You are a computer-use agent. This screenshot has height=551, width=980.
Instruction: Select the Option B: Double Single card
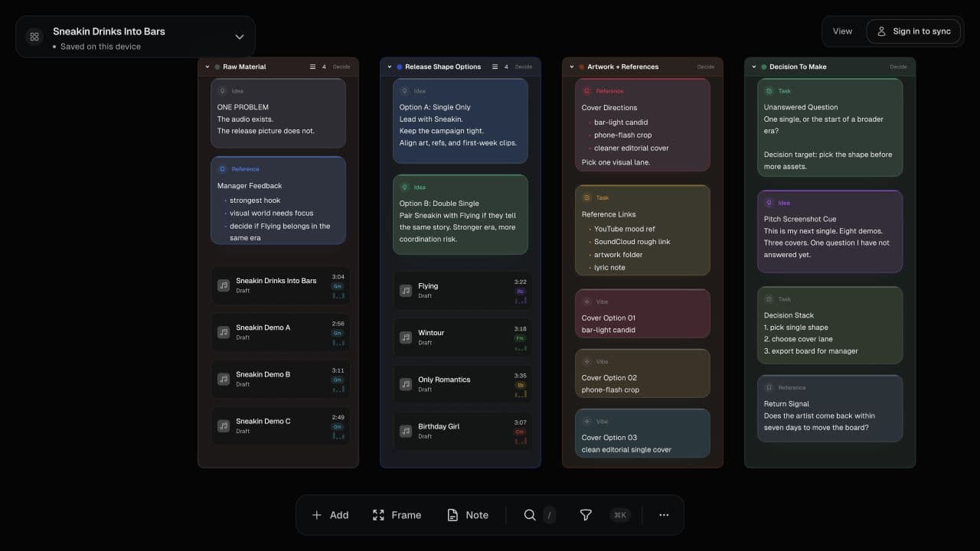pyautogui.click(x=460, y=214)
